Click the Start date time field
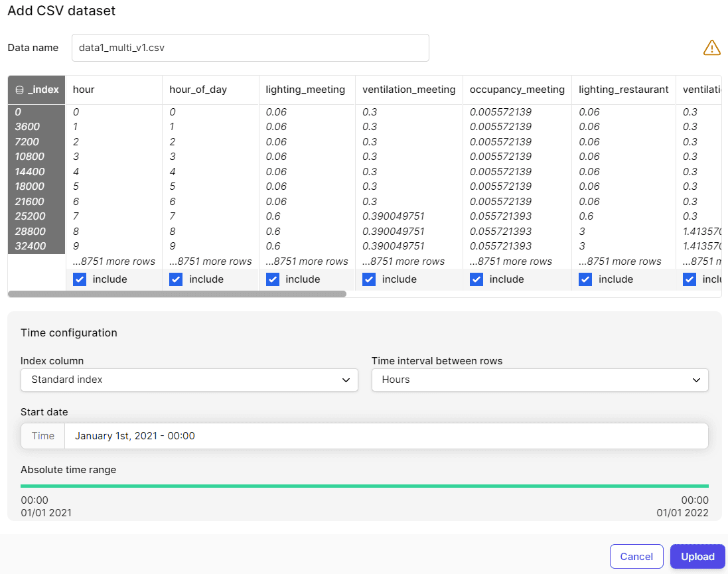 [x=385, y=436]
